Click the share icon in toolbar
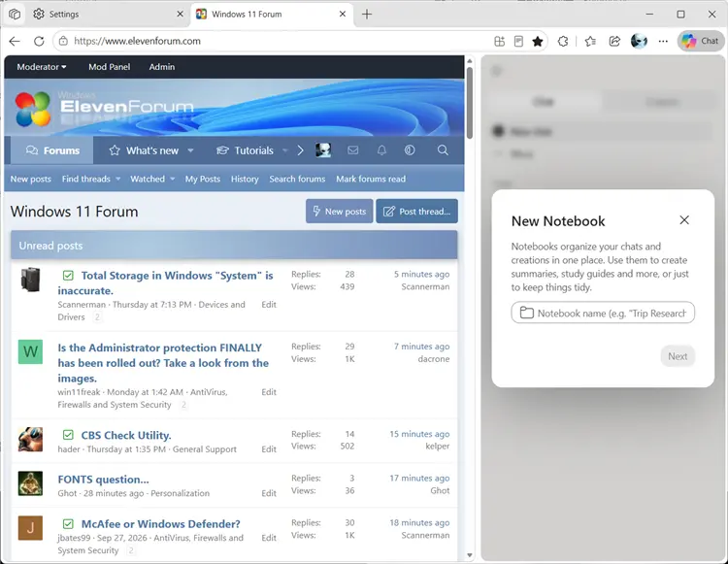The image size is (728, 564). point(614,42)
